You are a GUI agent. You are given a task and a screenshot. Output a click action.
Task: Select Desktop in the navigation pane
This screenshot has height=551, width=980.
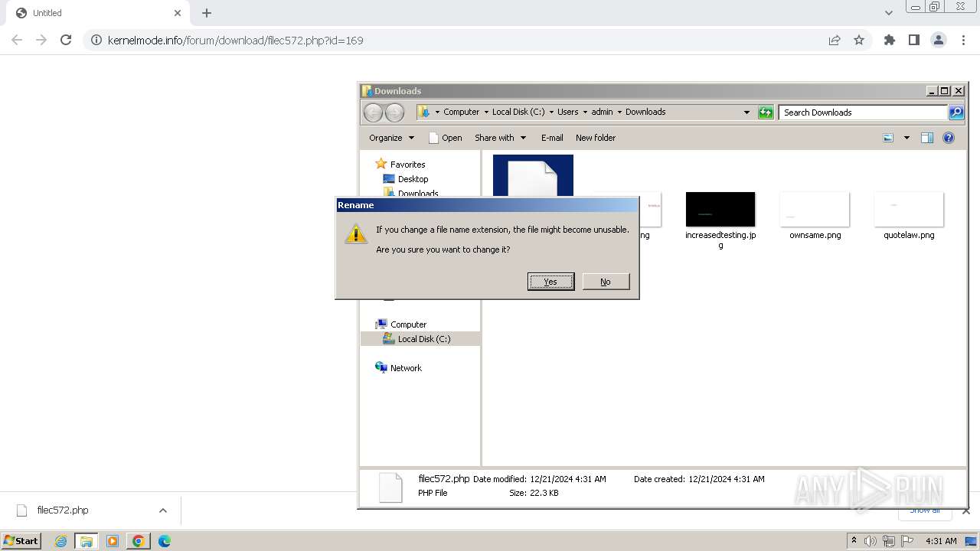(413, 179)
